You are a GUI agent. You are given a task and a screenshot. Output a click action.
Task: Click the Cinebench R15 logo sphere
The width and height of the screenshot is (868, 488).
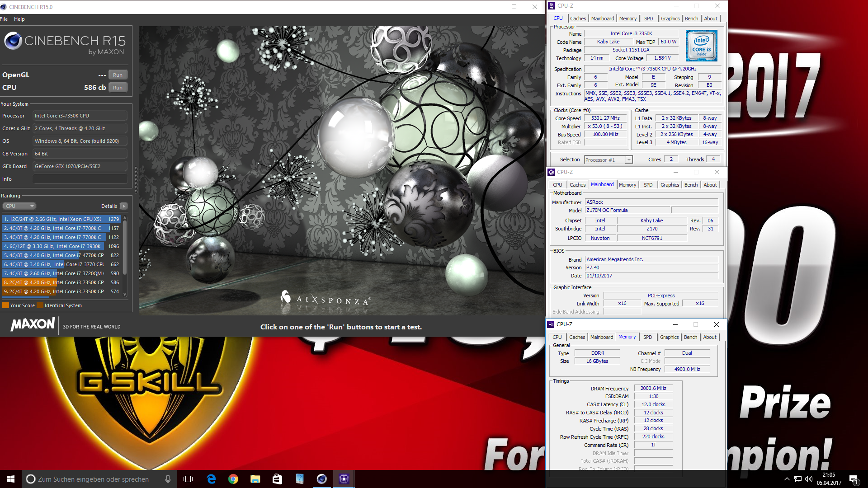pyautogui.click(x=13, y=41)
